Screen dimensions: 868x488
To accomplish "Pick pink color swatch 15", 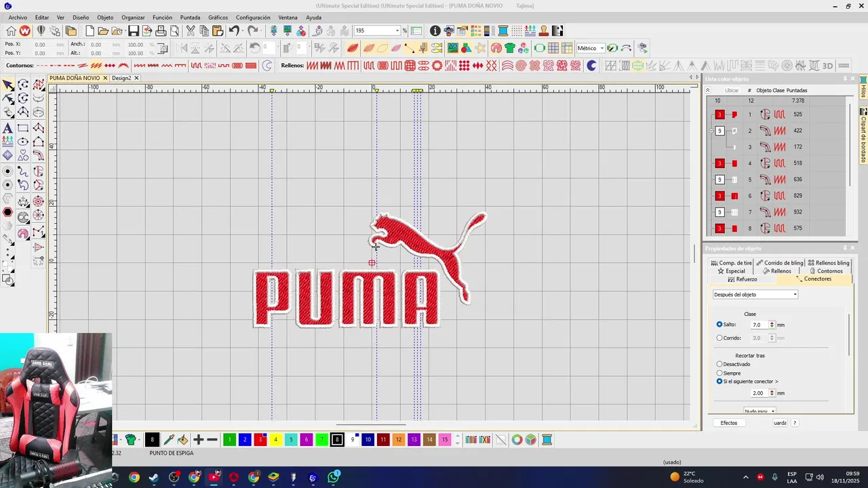I will [444, 440].
